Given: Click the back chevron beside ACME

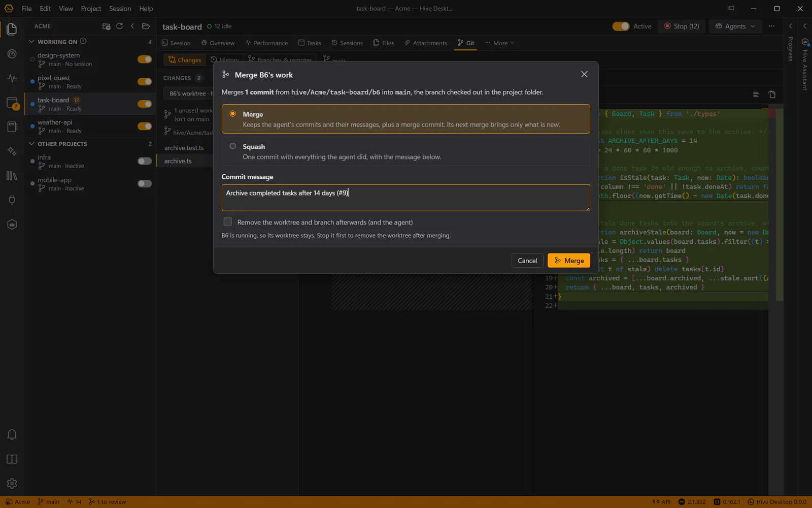Looking at the screenshot, I should click(x=132, y=26).
